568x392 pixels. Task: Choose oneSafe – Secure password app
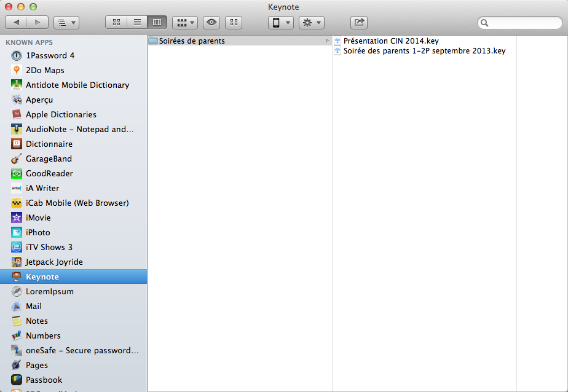pyautogui.click(x=74, y=351)
